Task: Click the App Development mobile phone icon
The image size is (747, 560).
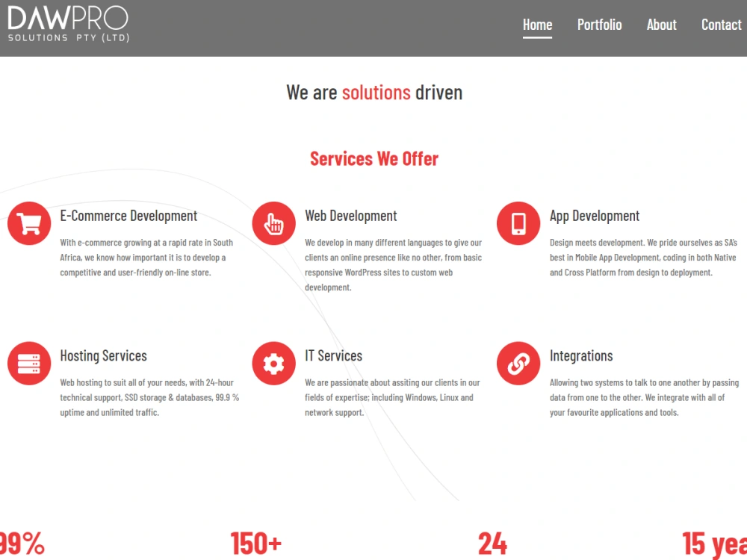Action: click(x=518, y=223)
